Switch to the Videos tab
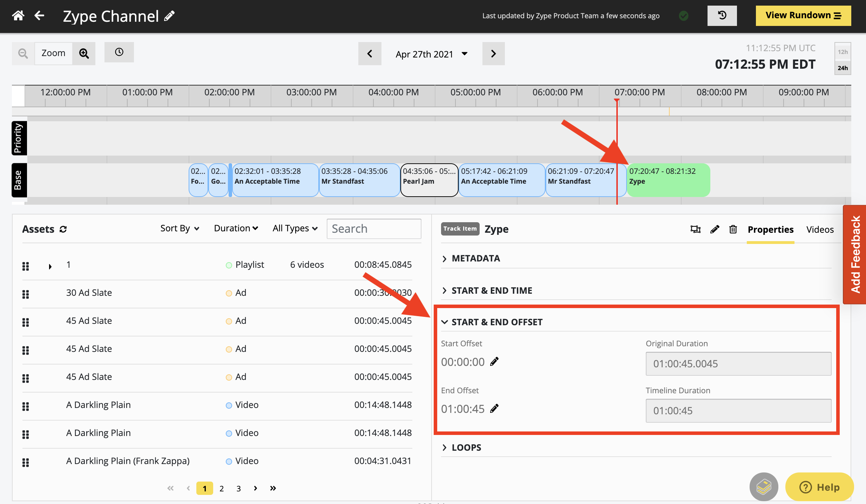Screen dimensions: 866x504 click(x=820, y=230)
